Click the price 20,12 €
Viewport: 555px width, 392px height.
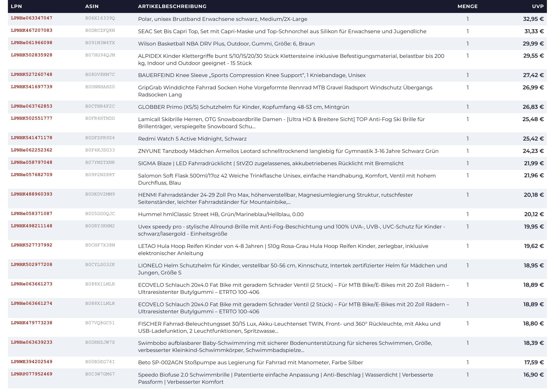(x=534, y=214)
